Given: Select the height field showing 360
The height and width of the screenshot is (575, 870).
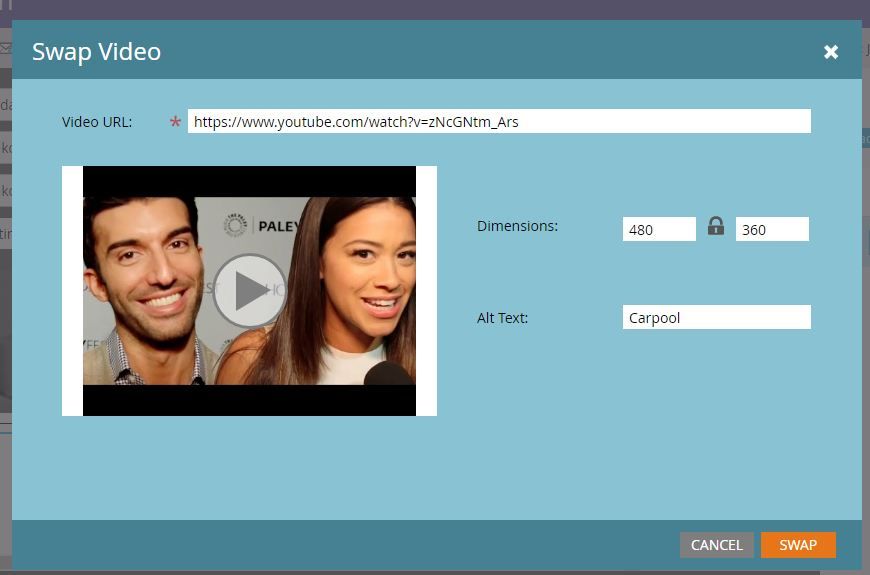Looking at the screenshot, I should tap(771, 229).
